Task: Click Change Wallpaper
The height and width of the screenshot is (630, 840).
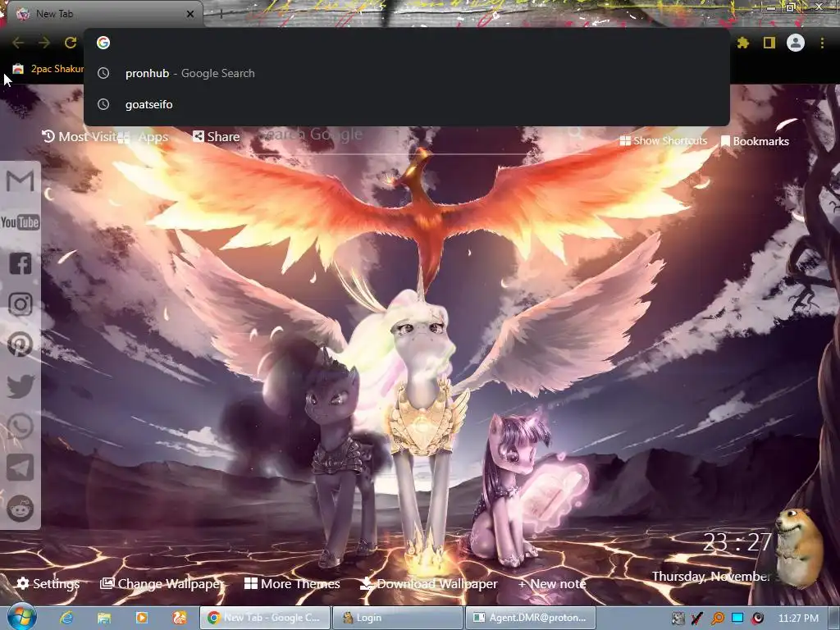Action: (x=163, y=583)
